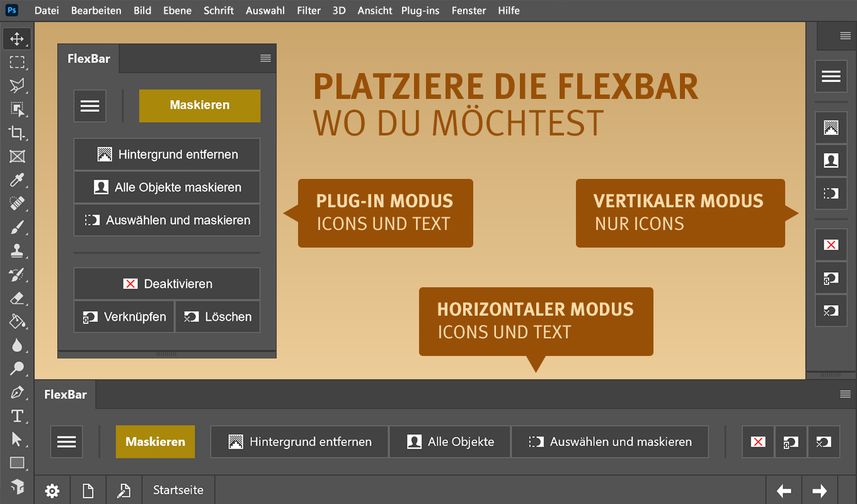Select the Path Selection tool

click(x=17, y=439)
